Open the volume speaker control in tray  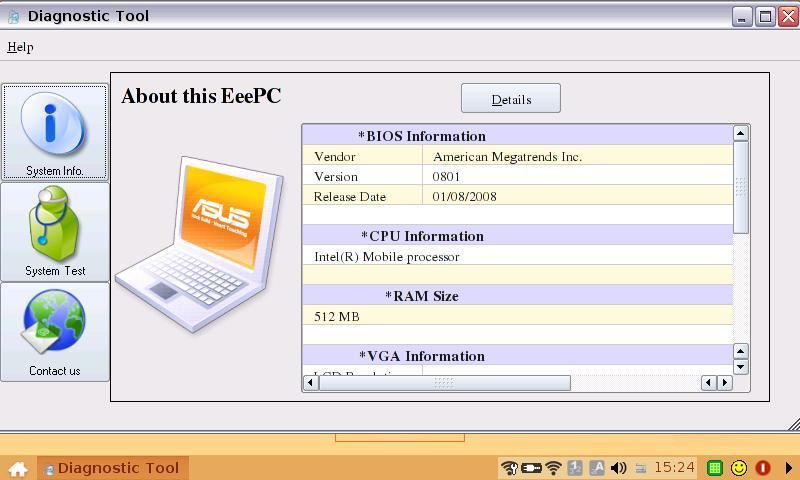[618, 468]
